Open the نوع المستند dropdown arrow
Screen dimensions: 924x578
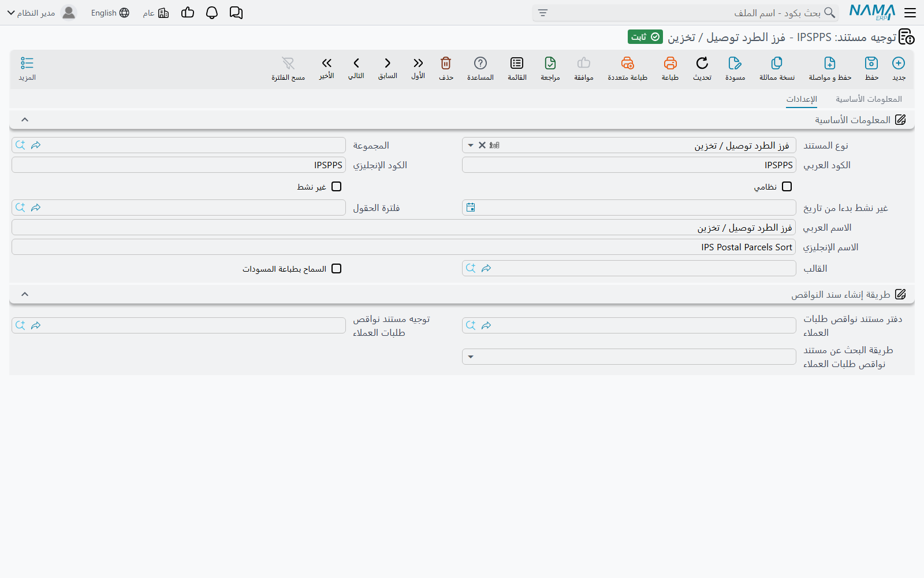coord(471,146)
